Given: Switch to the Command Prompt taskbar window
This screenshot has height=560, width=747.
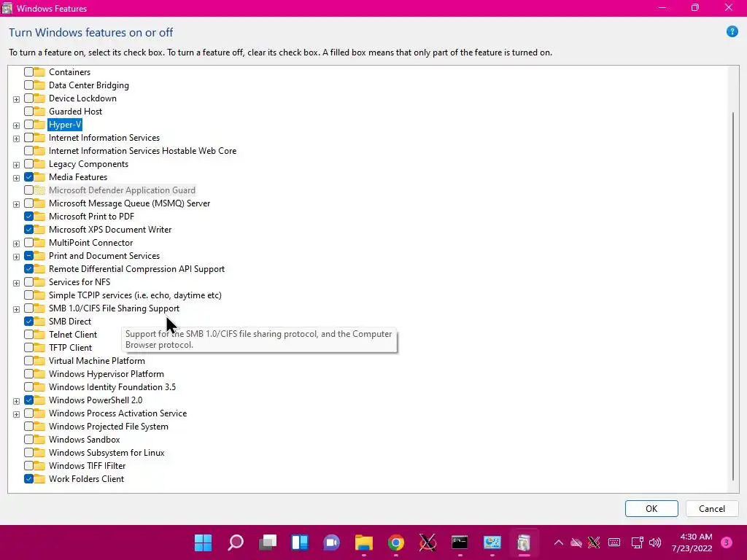Looking at the screenshot, I should pos(460,542).
